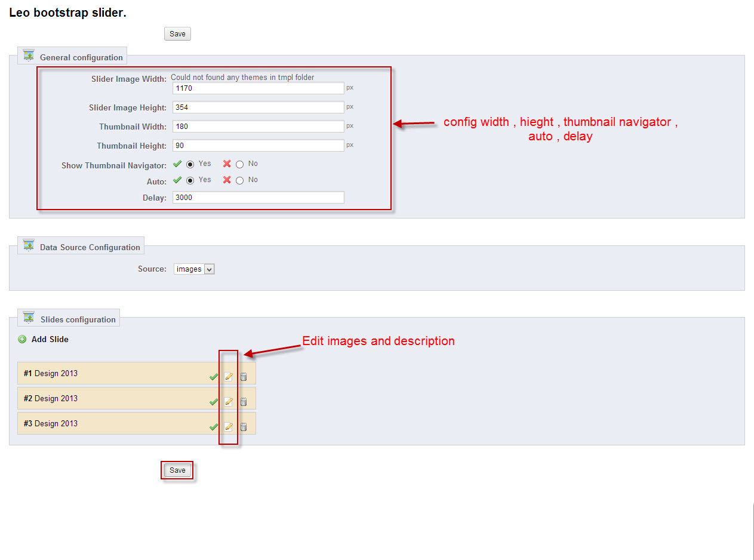The image size is (754, 560).
Task: Click the green plus Add Slide icon
Action: tap(22, 339)
